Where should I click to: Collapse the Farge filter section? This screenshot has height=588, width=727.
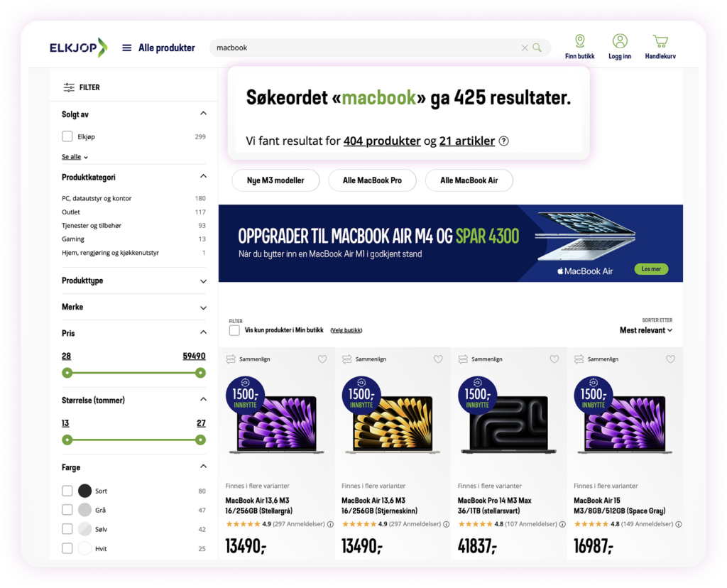[203, 467]
